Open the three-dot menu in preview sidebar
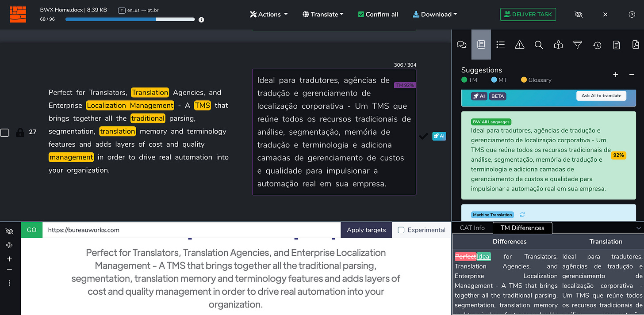Screen dimensions: 644x315 9,283
